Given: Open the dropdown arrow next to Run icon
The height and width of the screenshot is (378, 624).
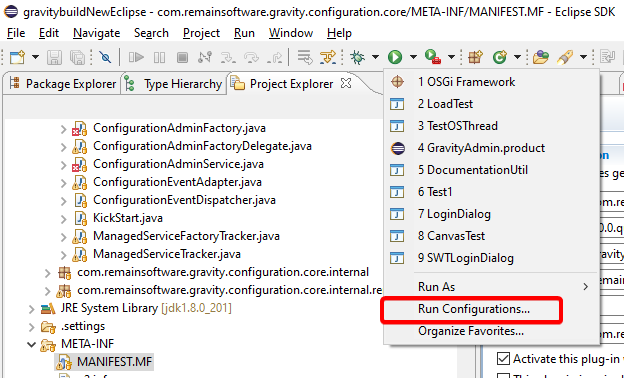Looking at the screenshot, I should pyautogui.click(x=413, y=57).
